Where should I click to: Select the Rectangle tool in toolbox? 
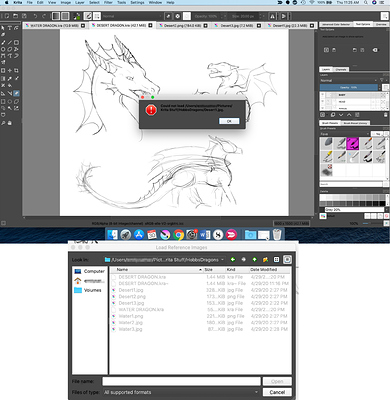[x=16, y=43]
